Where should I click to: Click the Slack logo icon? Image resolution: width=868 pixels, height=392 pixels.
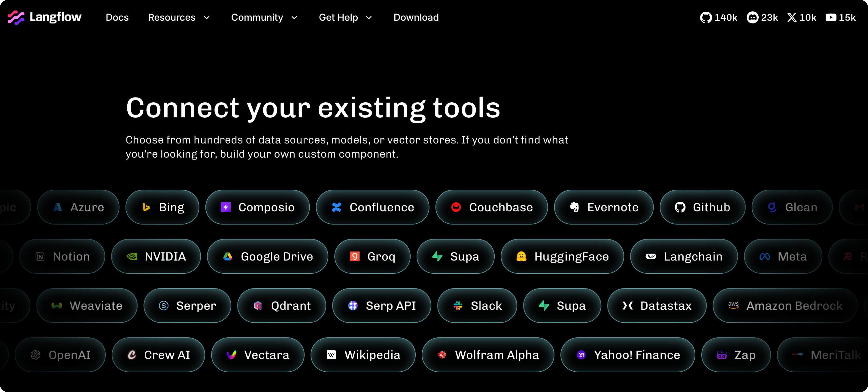coord(458,306)
